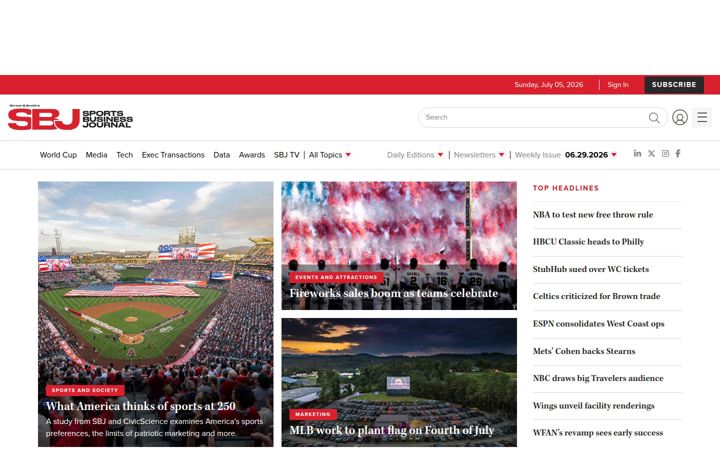Open headline "NBC draws big Travelers audience"
The image size is (720, 450).
click(x=598, y=378)
